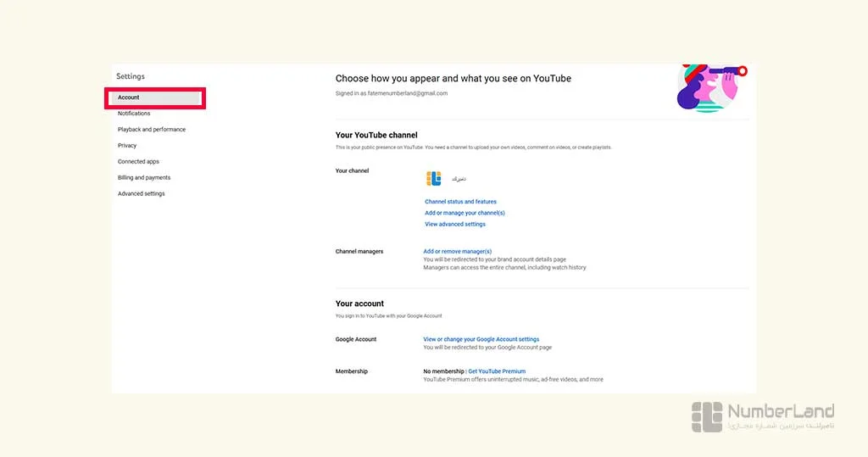Open Billing and payments
The width and height of the screenshot is (868, 457).
click(144, 178)
